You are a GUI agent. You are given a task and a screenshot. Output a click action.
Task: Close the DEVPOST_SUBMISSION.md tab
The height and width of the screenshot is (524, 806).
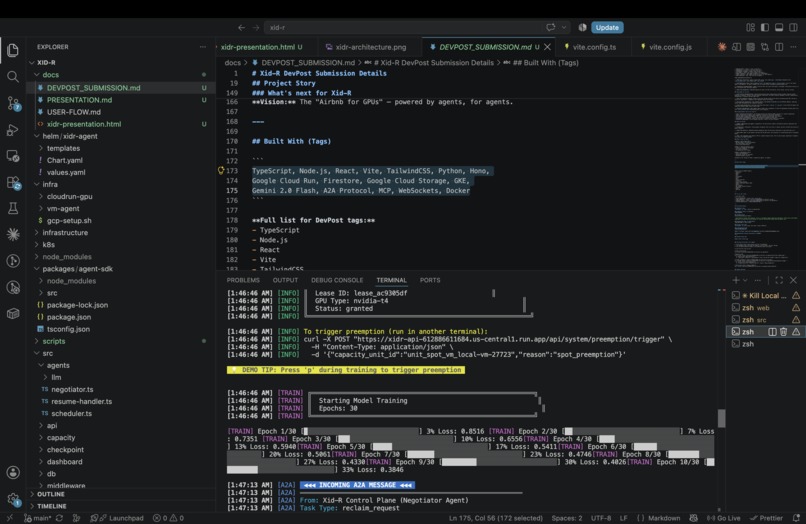[x=547, y=47]
